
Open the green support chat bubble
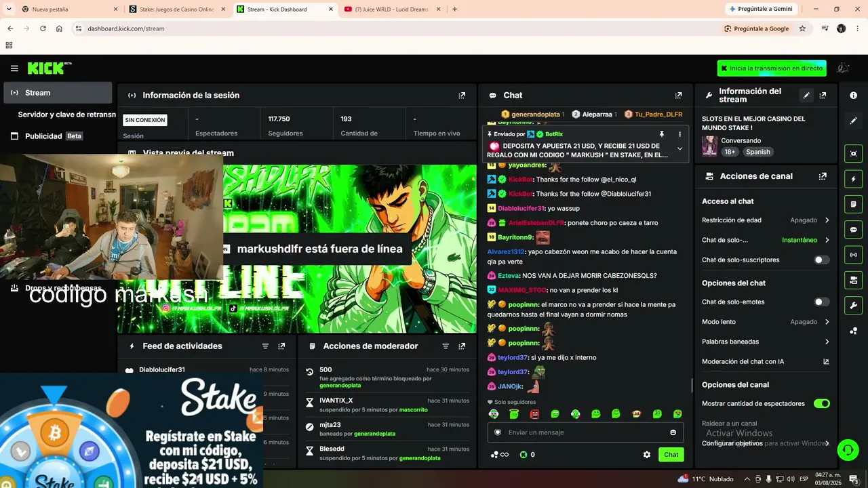pos(847,449)
